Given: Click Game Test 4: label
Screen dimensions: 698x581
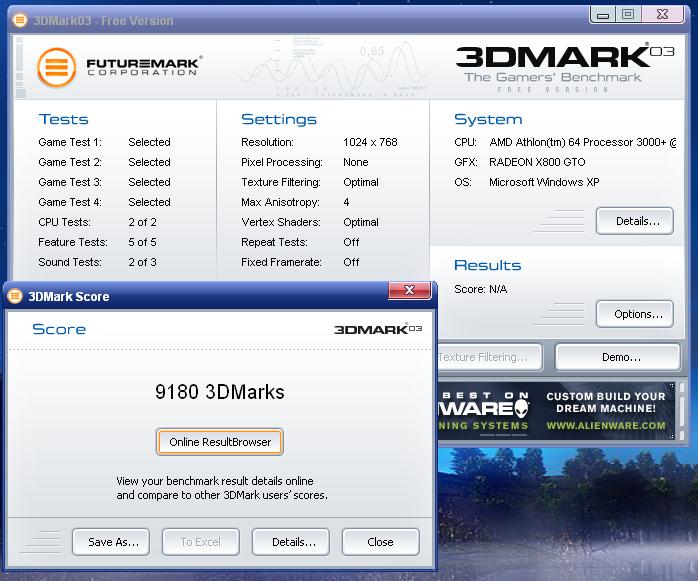Looking at the screenshot, I should coord(70,202).
